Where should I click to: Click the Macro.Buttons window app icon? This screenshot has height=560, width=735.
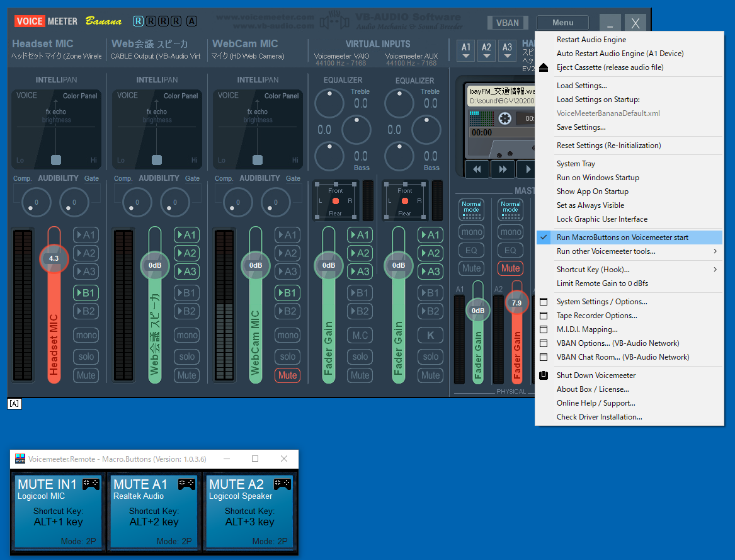point(20,459)
